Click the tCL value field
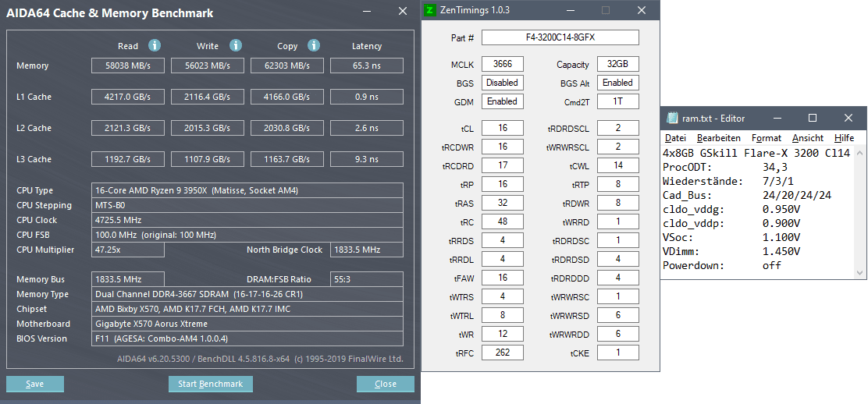 point(503,128)
